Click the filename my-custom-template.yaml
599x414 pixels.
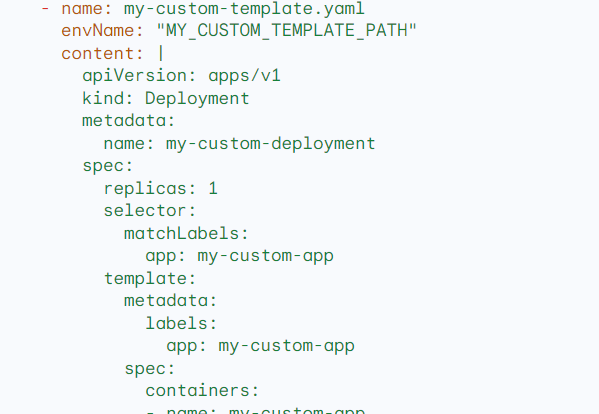point(244,8)
